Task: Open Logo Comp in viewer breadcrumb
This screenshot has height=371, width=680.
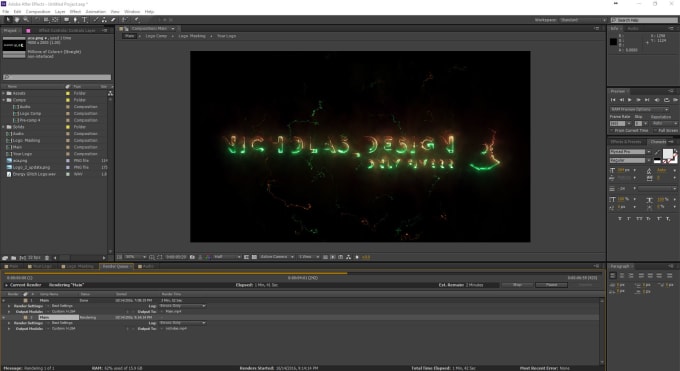Action: coord(156,36)
